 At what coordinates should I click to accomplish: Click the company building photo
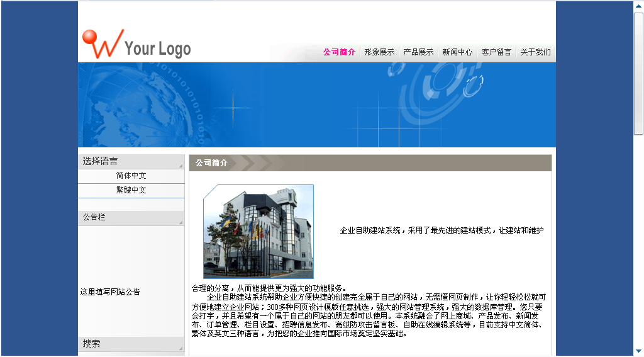pyautogui.click(x=258, y=232)
